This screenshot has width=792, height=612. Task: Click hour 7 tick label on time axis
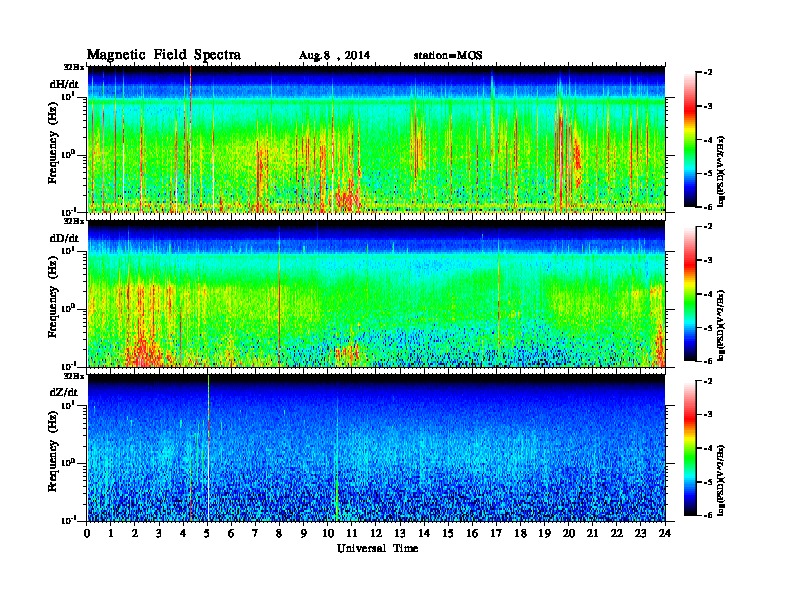tap(255, 534)
